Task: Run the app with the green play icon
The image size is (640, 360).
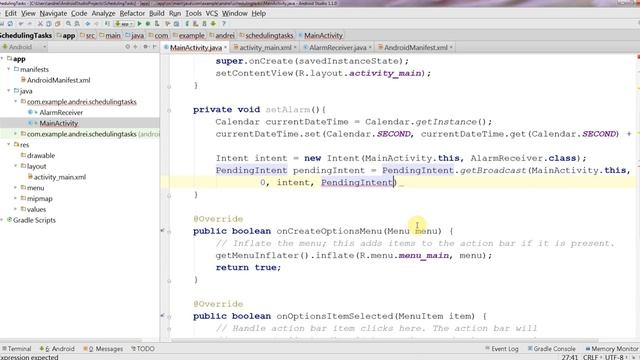Action: coord(139,24)
